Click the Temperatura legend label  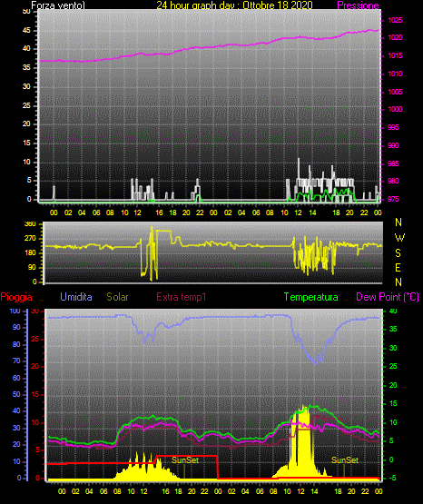tap(311, 297)
